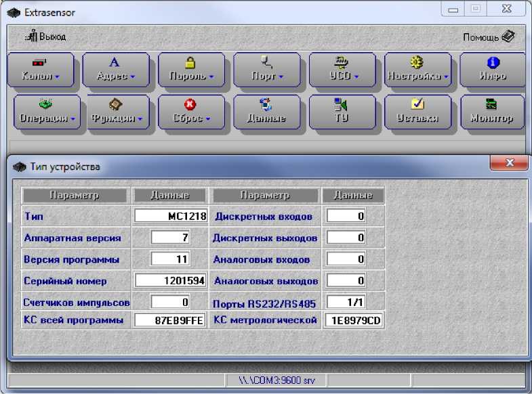
Task: Click the Данные button label
Action: (x=266, y=118)
